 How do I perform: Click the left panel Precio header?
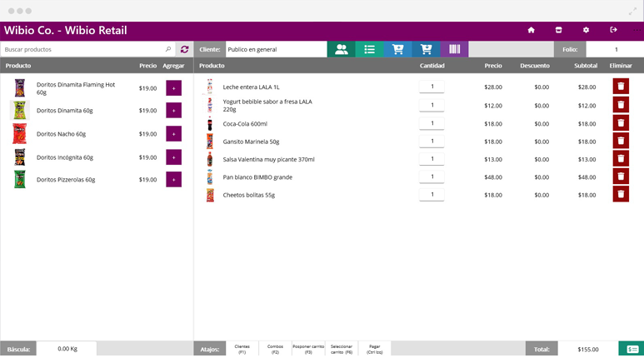coord(147,66)
